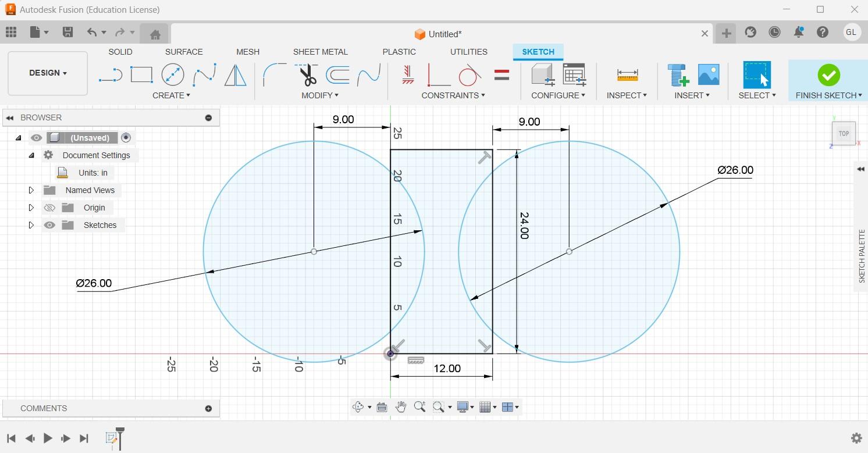The height and width of the screenshot is (453, 868).
Task: Add a new design tab
Action: pos(726,34)
